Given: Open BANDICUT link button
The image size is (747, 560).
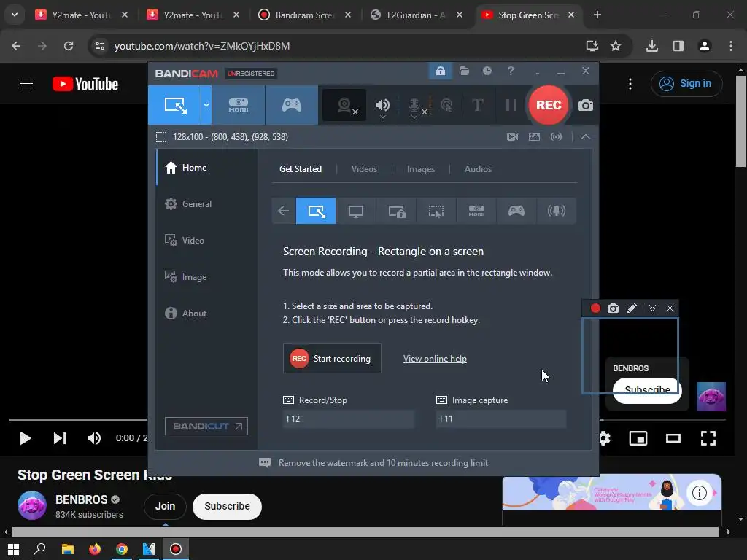Looking at the screenshot, I should (206, 426).
